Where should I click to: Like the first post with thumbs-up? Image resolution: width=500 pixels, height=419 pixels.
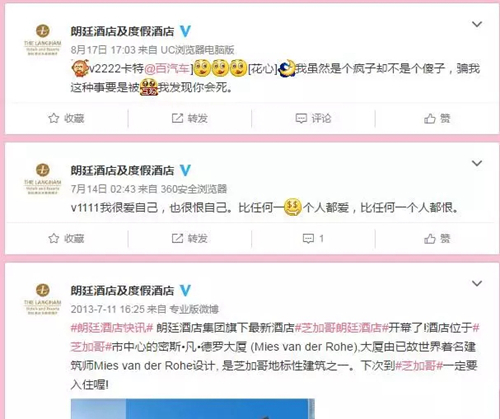430,118
